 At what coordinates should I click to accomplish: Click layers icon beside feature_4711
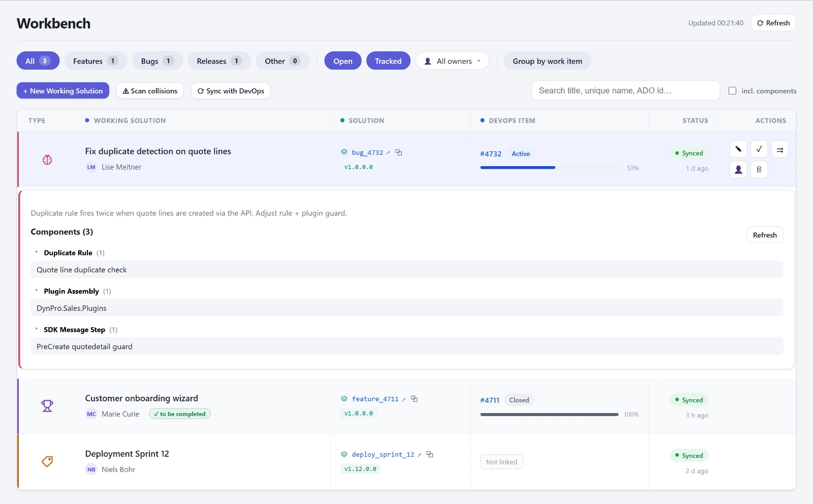(x=344, y=399)
